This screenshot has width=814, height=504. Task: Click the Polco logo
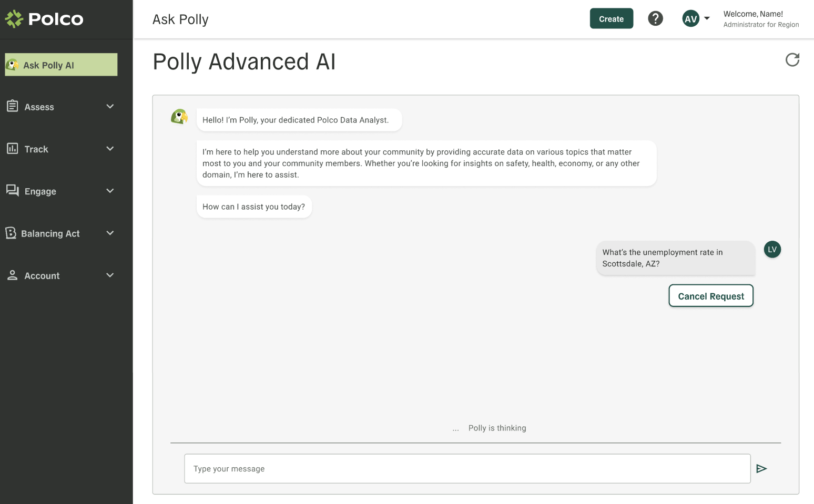(x=44, y=19)
